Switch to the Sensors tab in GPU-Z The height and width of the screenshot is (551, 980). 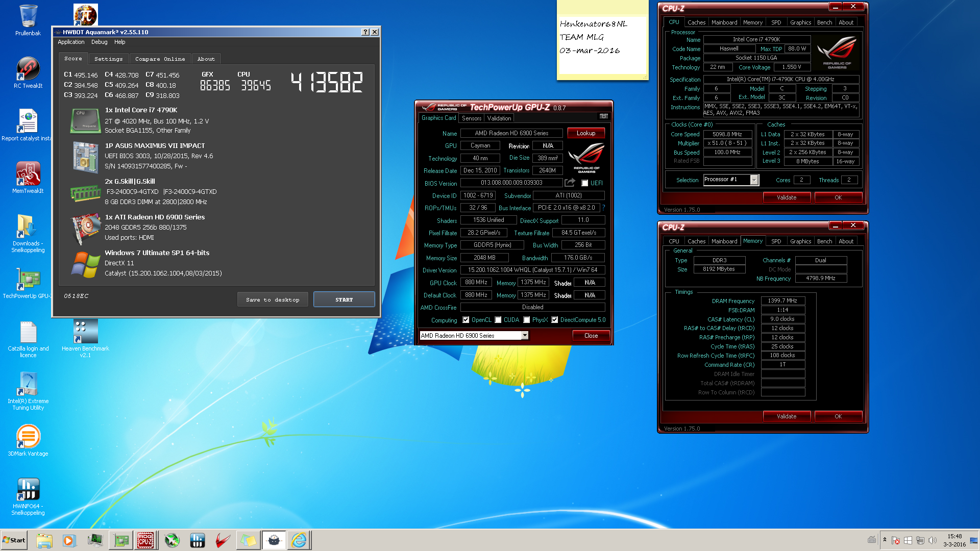472,118
